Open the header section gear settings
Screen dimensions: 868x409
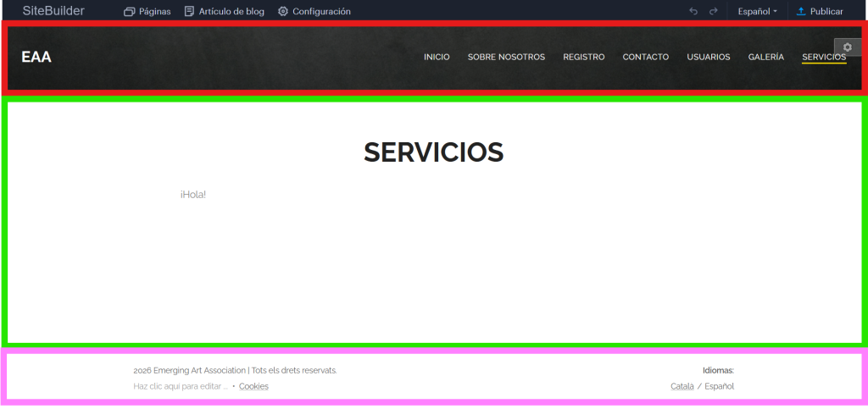848,47
